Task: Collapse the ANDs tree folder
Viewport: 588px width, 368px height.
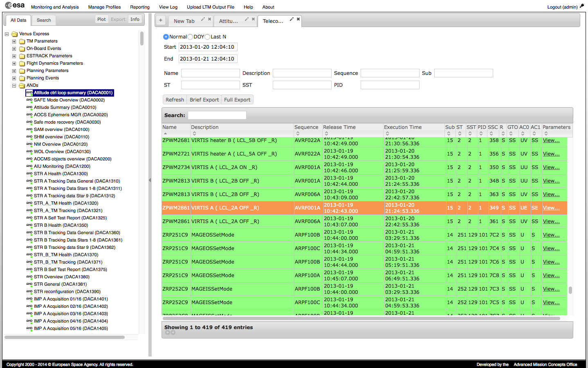Action: tap(14, 86)
